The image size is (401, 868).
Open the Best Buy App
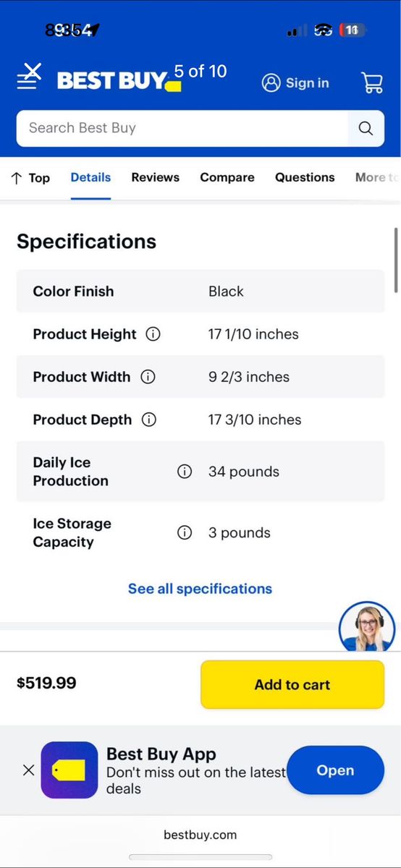(x=335, y=770)
